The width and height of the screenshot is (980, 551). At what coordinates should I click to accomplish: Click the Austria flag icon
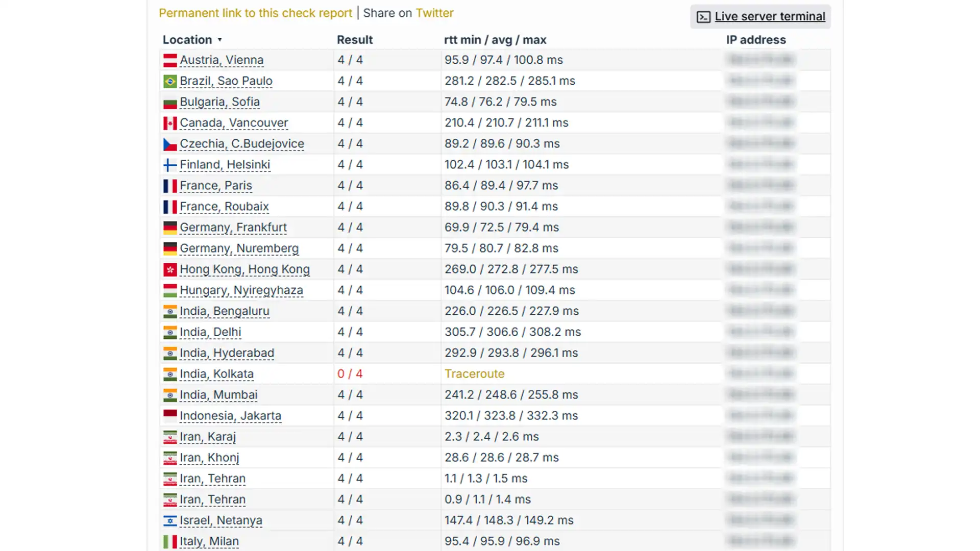[170, 60]
